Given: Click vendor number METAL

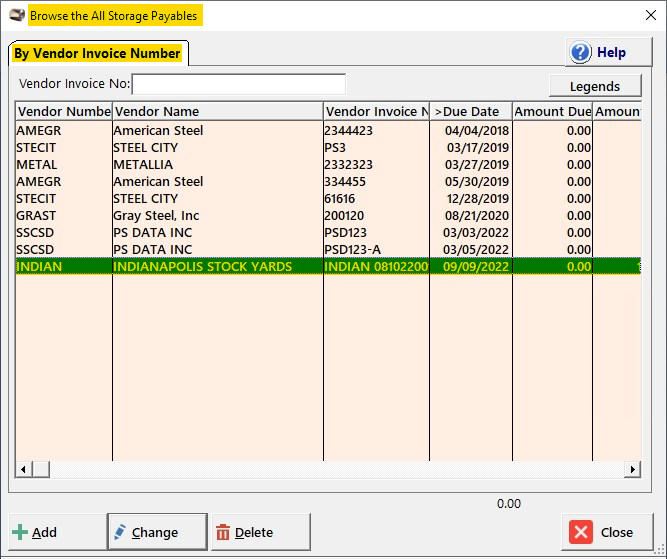Looking at the screenshot, I should point(37,164).
